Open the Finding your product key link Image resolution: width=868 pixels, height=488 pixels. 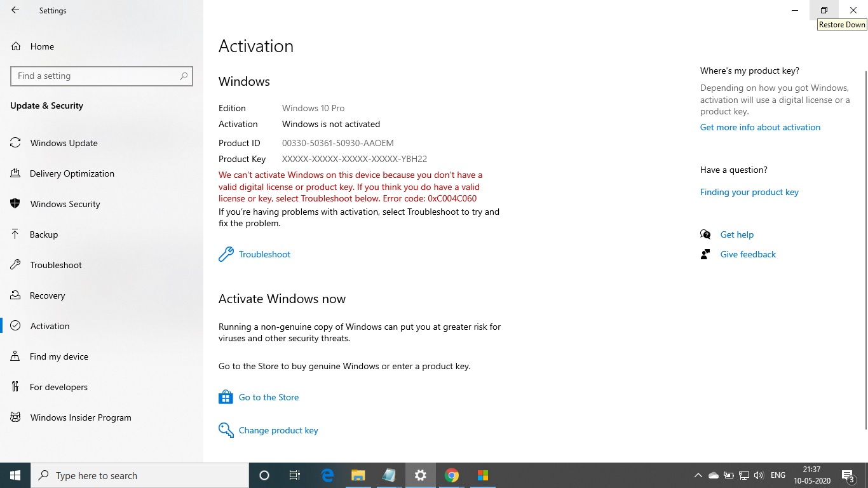(749, 191)
